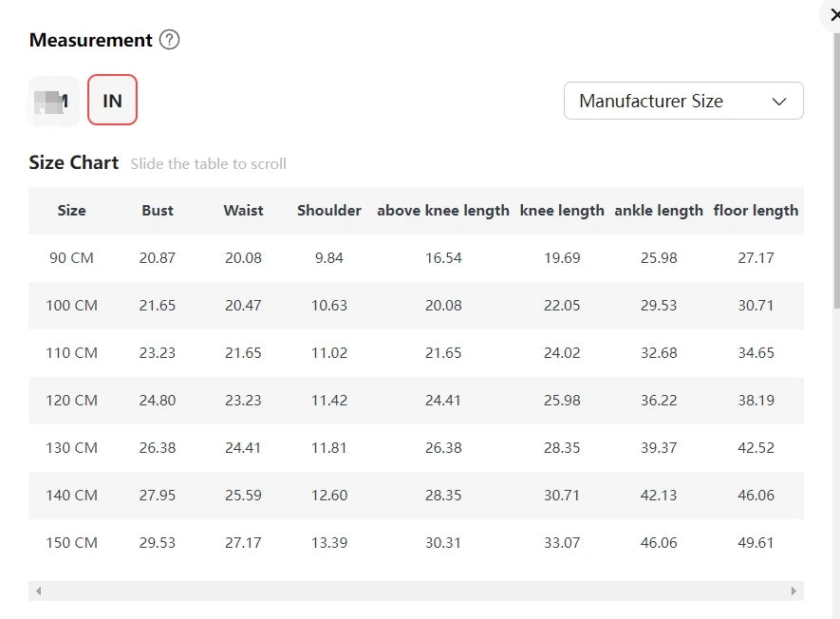Click the floor length column header

(x=756, y=211)
